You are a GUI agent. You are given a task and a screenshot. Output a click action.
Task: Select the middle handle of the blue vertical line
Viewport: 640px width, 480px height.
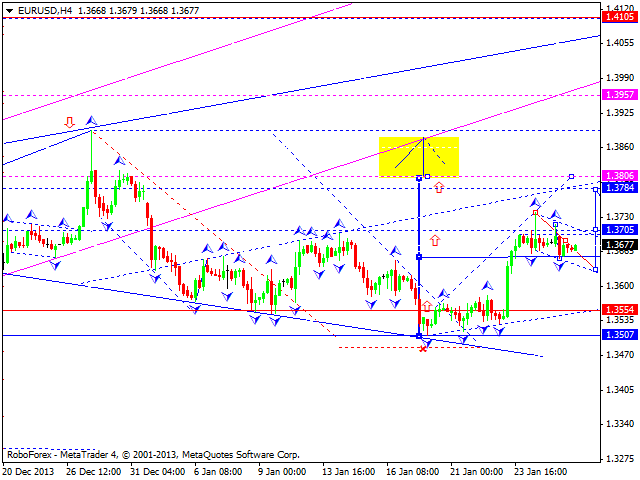(419, 257)
